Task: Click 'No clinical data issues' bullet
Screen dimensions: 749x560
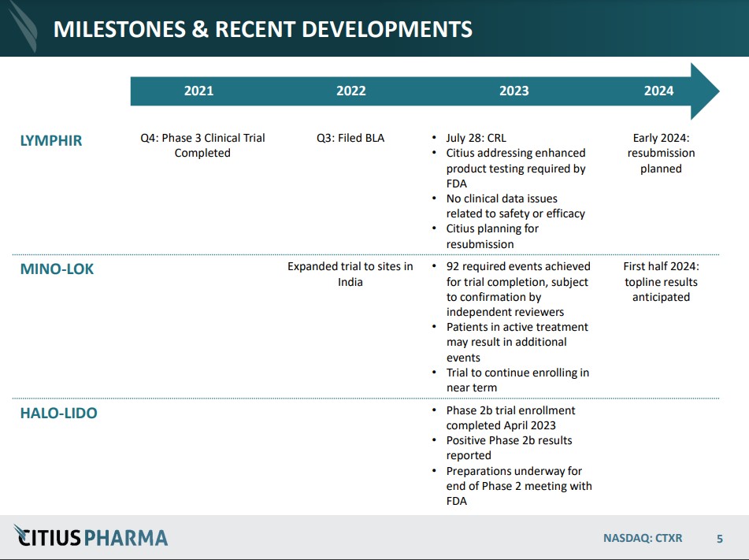Action: tap(516, 206)
